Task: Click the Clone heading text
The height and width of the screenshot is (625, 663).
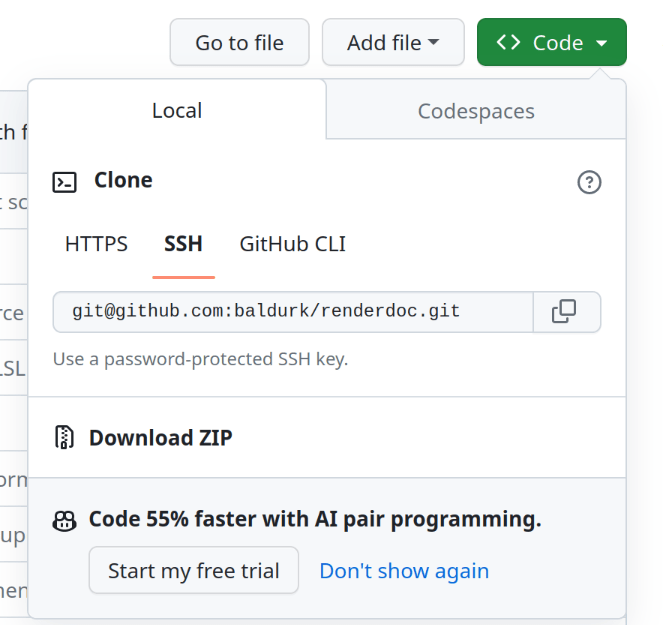Action: 123,180
